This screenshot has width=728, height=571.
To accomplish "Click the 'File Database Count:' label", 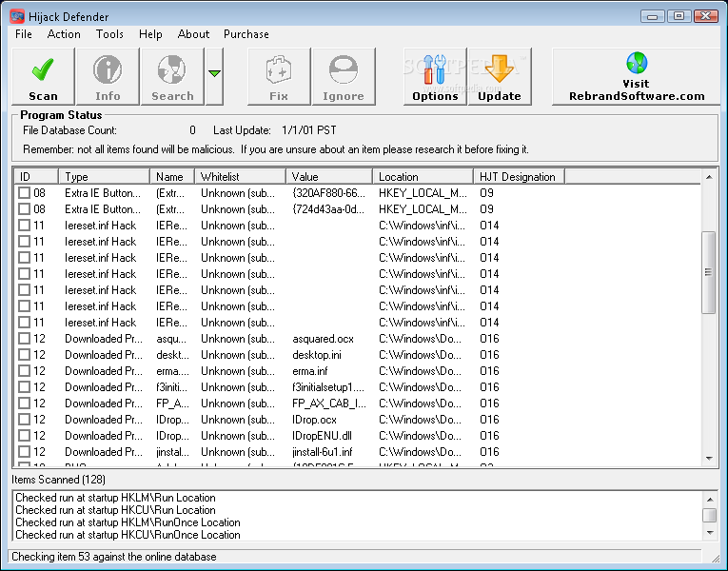I will [69, 130].
